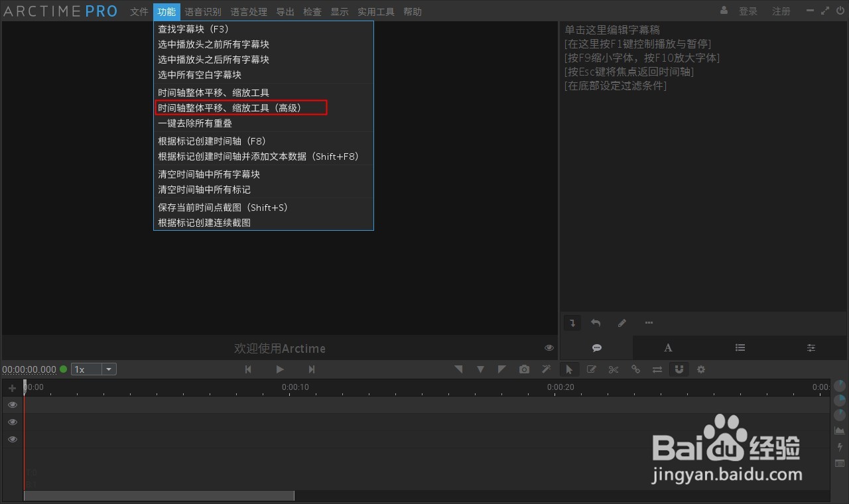Select the magic wand tool

(546, 369)
